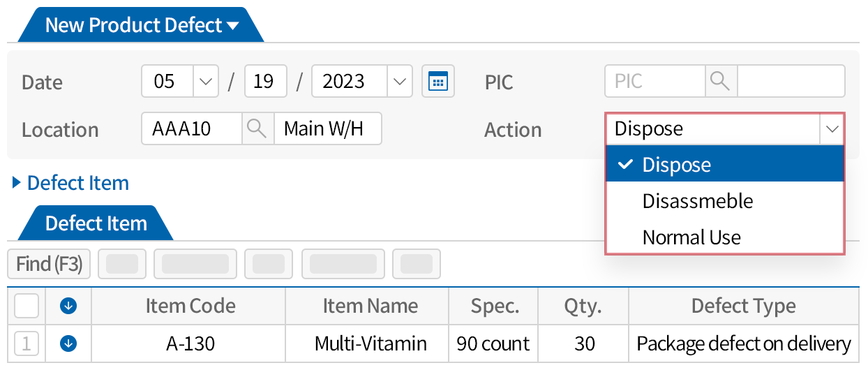Check the row 1 checkbox
The height and width of the screenshot is (370, 868).
coord(27,343)
